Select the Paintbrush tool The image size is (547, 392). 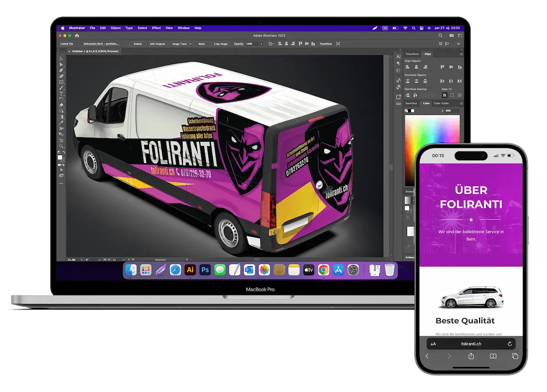[x=61, y=88]
